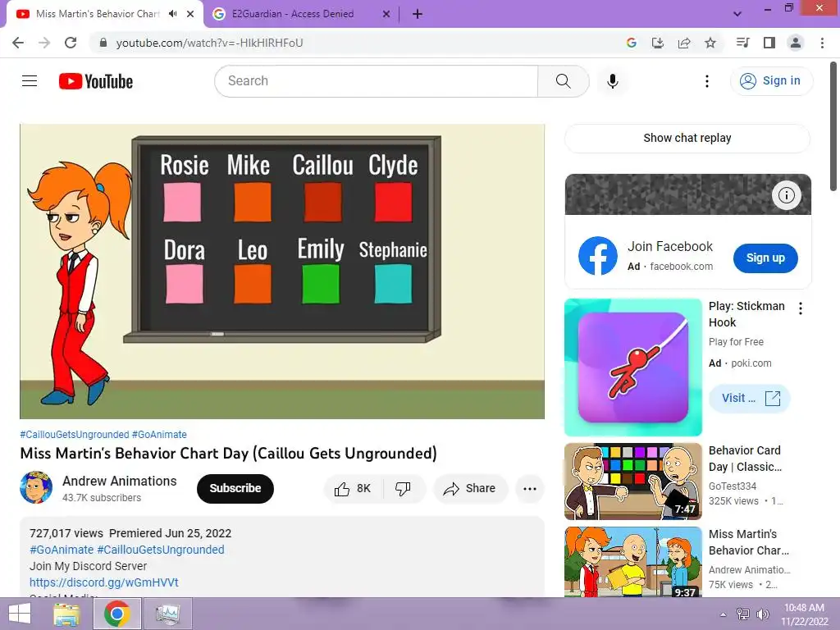Open the monitor app in taskbar
This screenshot has width=840, height=630.
pos(167,614)
